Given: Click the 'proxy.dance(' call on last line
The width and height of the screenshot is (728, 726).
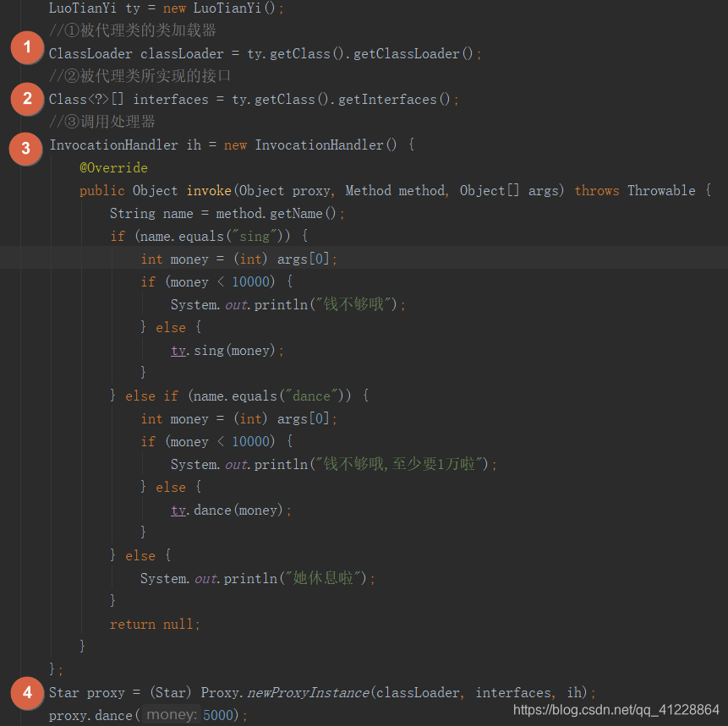Looking at the screenshot, I should pyautogui.click(x=94, y=715).
